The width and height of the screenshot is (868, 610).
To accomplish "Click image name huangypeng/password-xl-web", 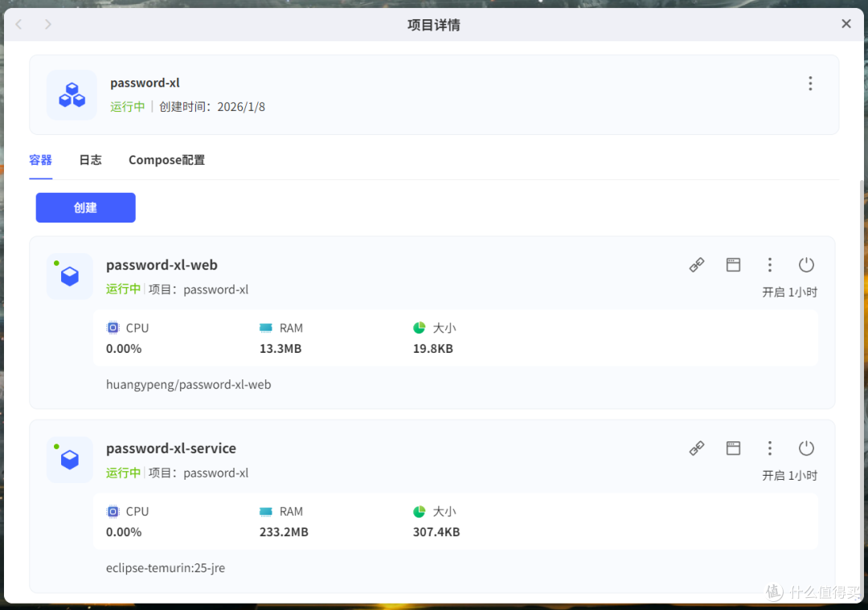I will [x=189, y=385].
